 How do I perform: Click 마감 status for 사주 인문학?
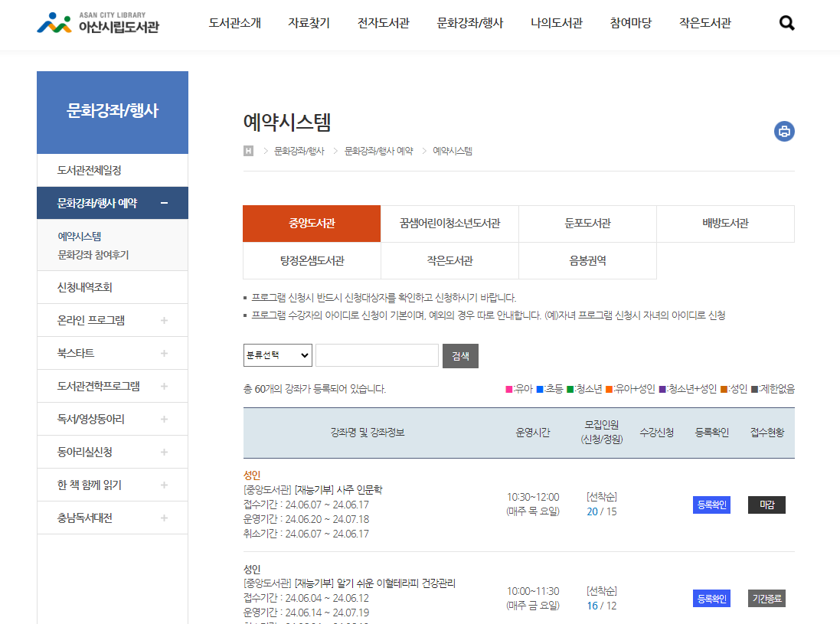[x=766, y=505]
